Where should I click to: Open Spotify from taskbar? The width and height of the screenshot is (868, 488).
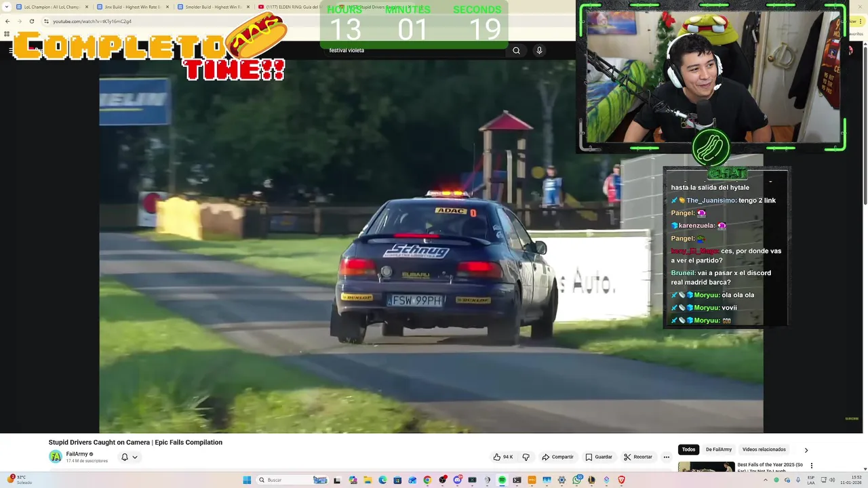pos(502,480)
